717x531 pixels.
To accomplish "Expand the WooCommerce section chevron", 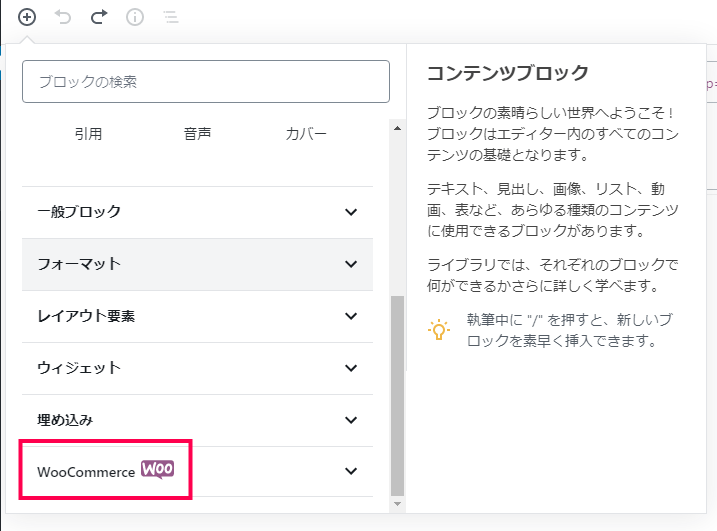I will [x=351, y=471].
